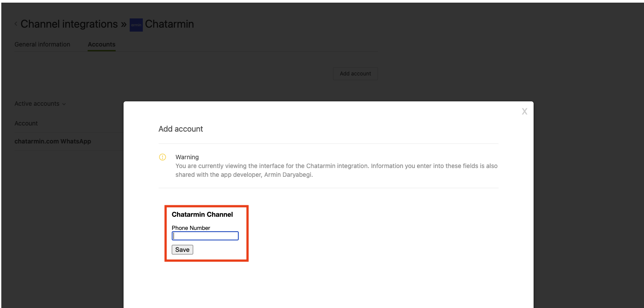Select the Accounts tab
Screen dimensions: 644x308
[x=102, y=44]
